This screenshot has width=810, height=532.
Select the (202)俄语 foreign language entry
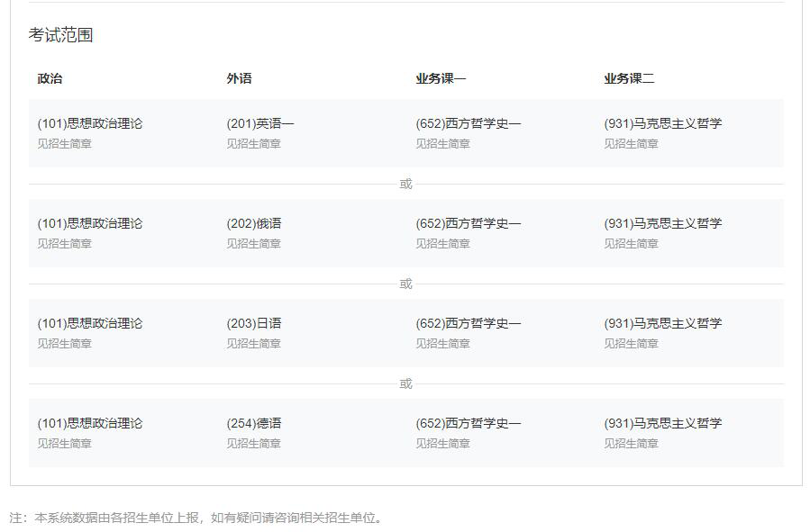pos(254,223)
